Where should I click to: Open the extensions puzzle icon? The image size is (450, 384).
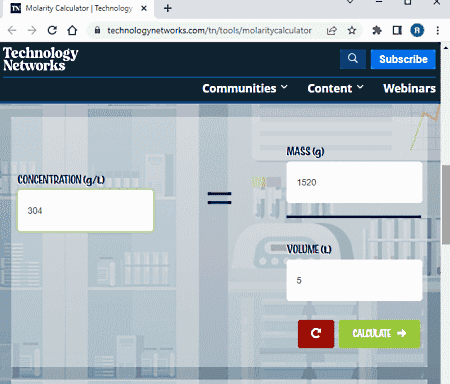coord(377,31)
